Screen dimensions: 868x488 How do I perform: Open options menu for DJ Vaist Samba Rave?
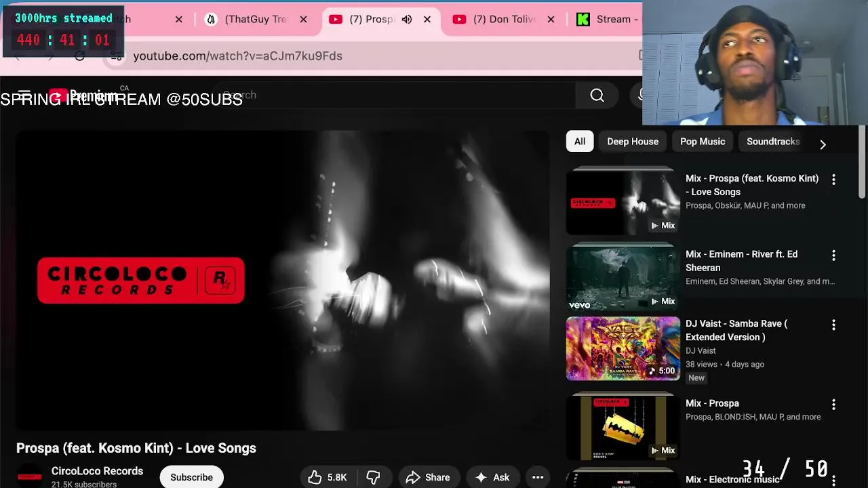tap(833, 325)
